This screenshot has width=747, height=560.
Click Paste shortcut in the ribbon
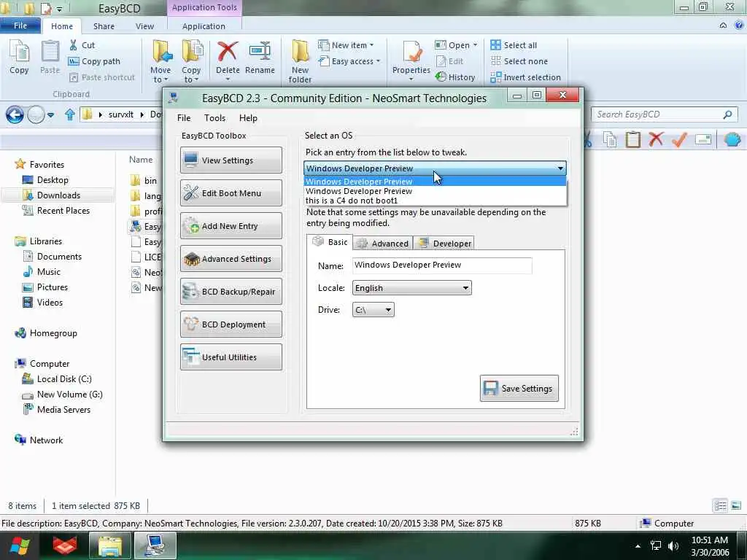pyautogui.click(x=102, y=77)
